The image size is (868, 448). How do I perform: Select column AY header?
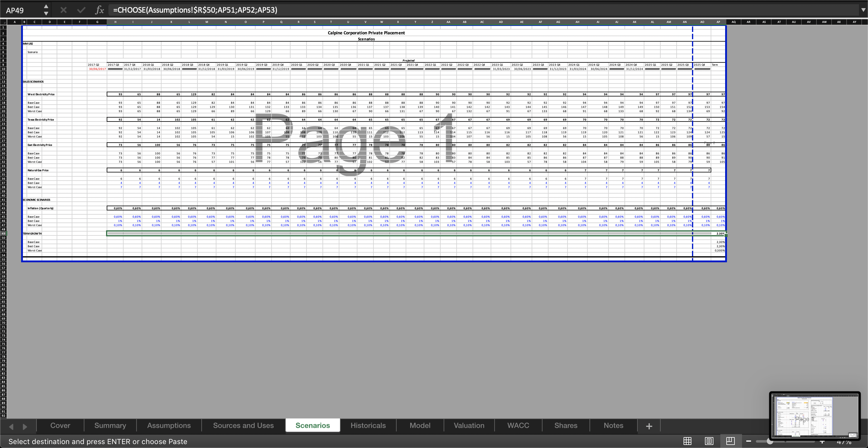[854, 22]
